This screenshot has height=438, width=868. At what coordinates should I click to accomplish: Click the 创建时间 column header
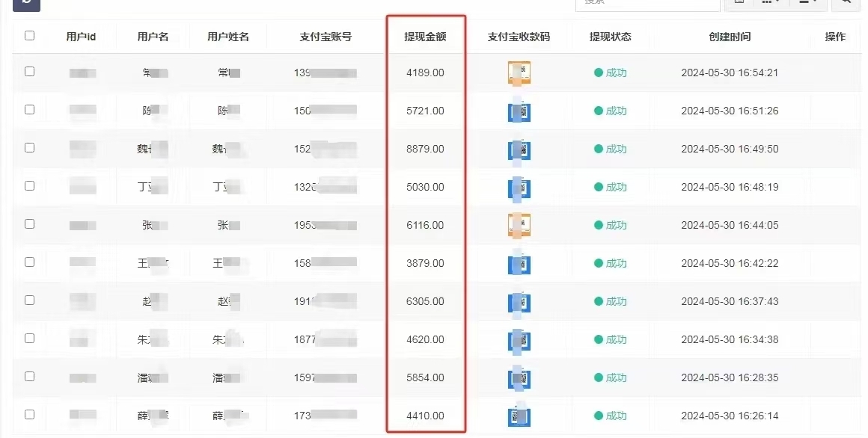(729, 37)
